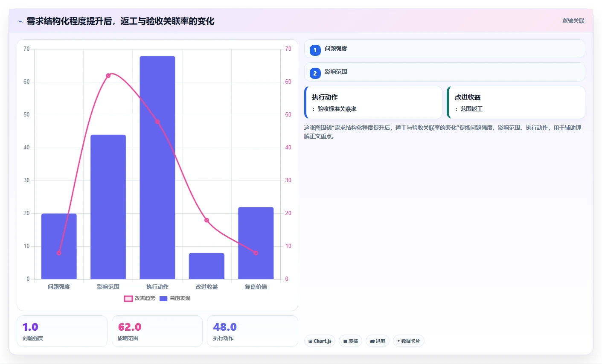602x364 pixels.
Task: Select the blue numbered badge 1
Action: coord(315,50)
